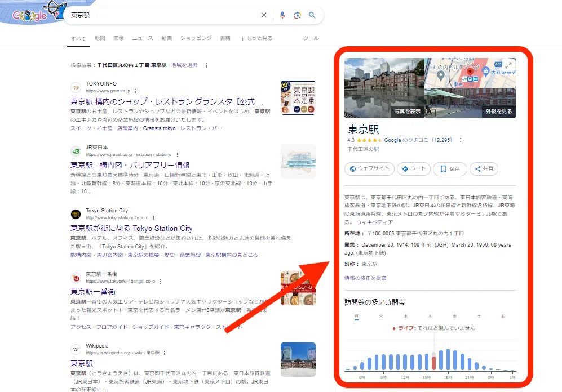Click the TOKYOINFO site favicon
Screen dimensions: 562x392
tap(76, 87)
